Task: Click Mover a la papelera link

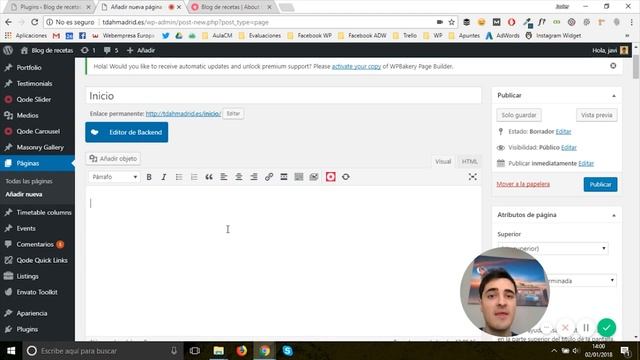Action: coord(523,184)
